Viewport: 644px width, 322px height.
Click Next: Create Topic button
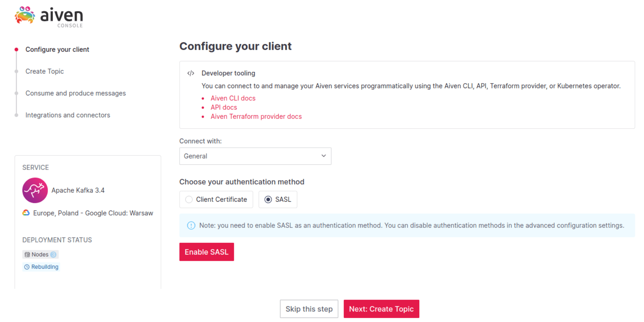point(381,309)
